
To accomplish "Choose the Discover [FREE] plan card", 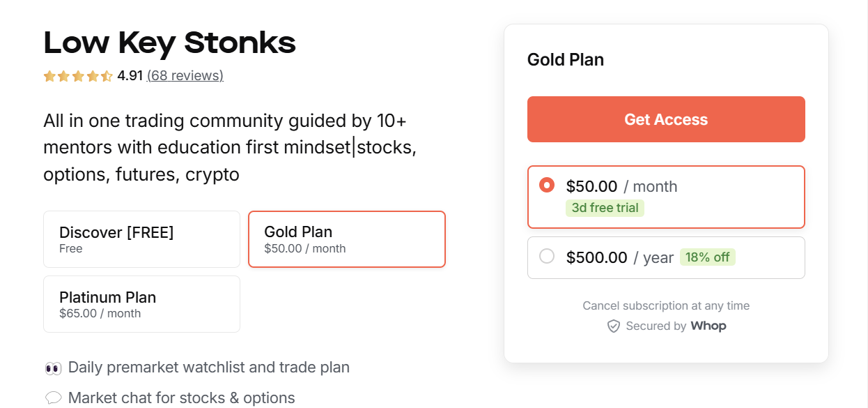I will [141, 239].
